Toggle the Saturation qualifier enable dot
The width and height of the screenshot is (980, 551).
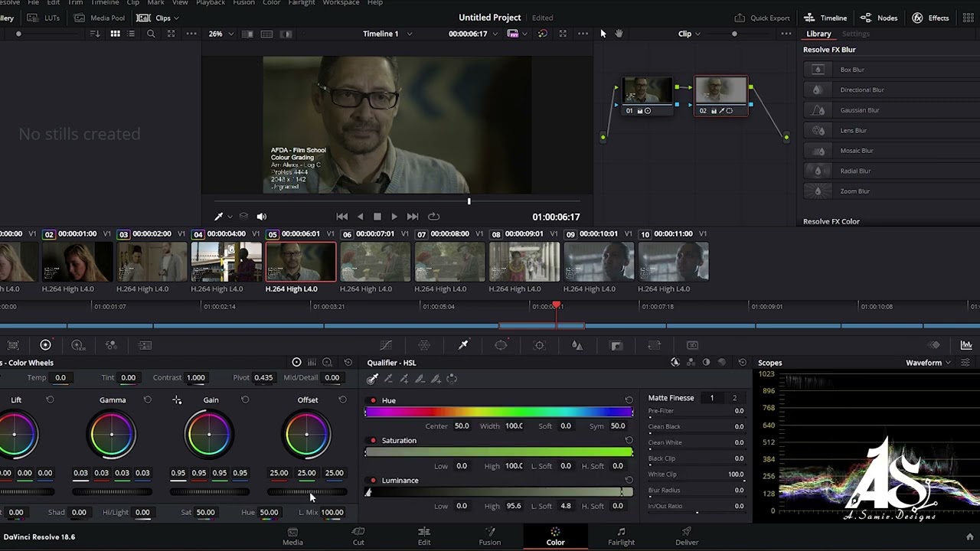[373, 441]
